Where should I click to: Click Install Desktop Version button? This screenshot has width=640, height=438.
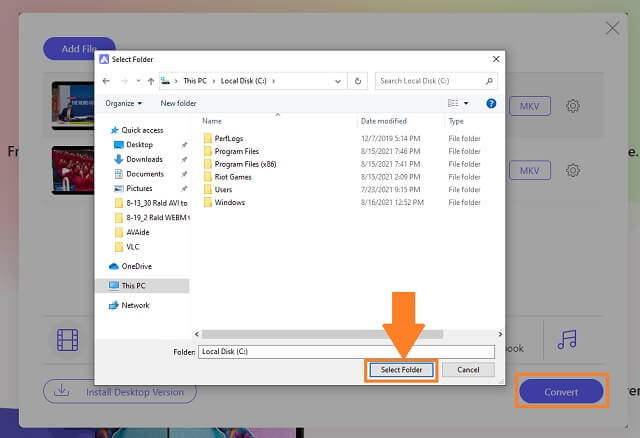click(x=120, y=392)
